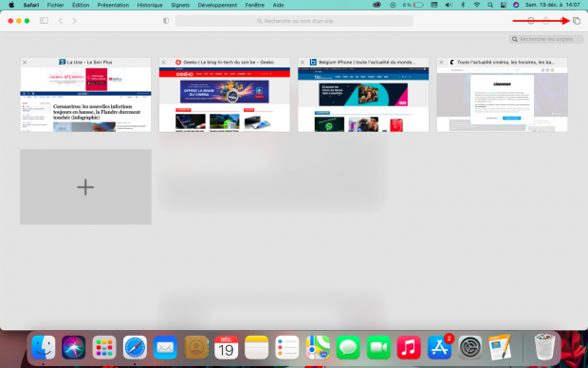Launch Music from the Dock
This screenshot has width=588, height=368.
409,347
